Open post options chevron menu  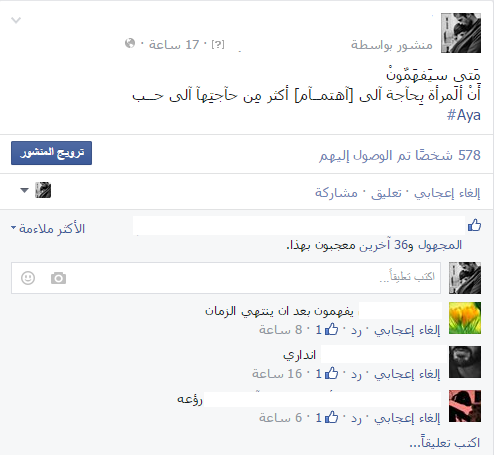tap(16, 20)
